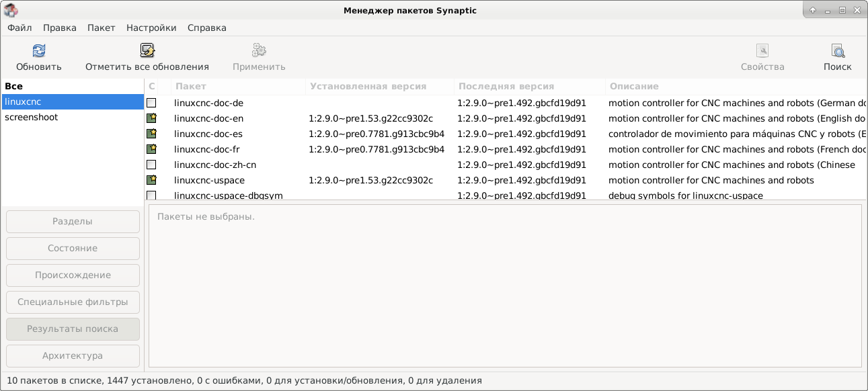
Task: Click installed status icon of linuxcnc-uspace
Action: [x=151, y=180]
